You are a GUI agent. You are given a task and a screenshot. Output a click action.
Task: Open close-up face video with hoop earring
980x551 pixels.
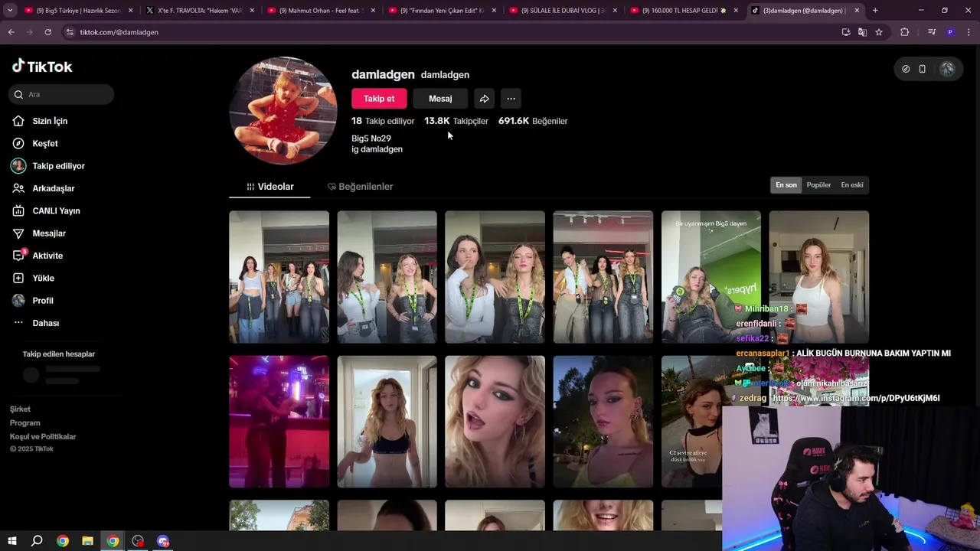tap(495, 422)
